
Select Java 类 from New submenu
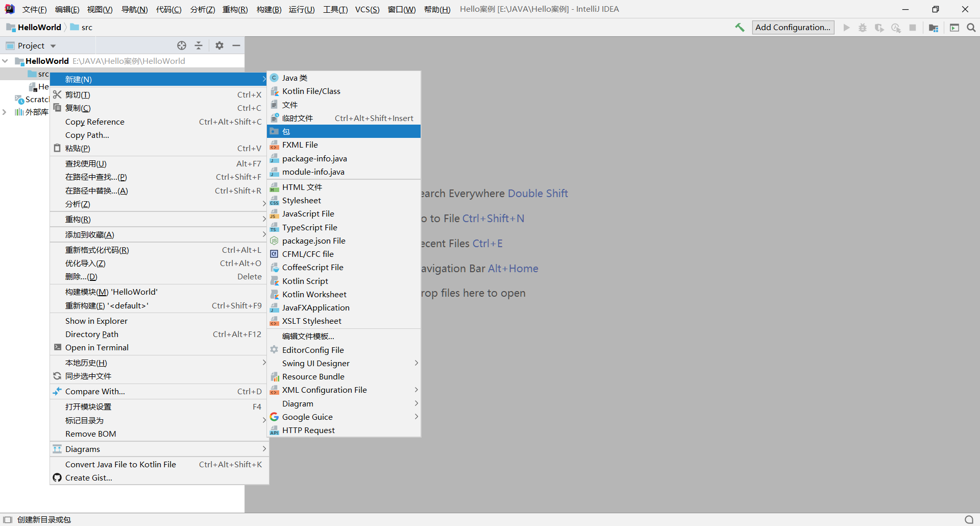coord(344,78)
